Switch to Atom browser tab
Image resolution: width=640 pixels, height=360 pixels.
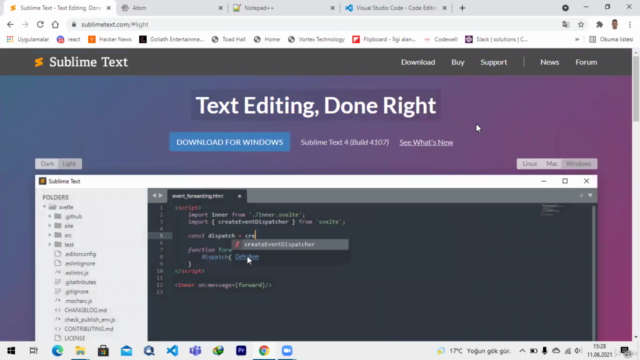(172, 8)
